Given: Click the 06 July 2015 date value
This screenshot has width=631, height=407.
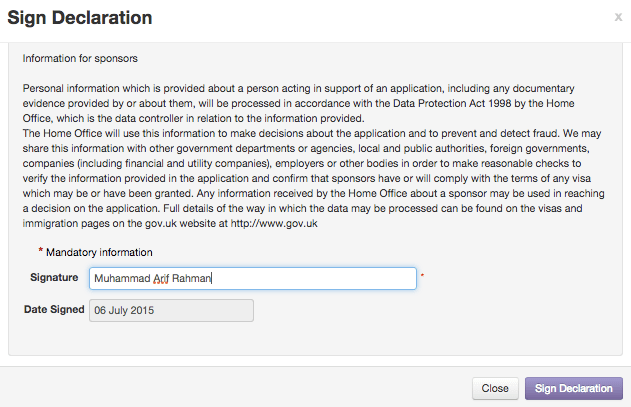Looking at the screenshot, I should tap(124, 310).
